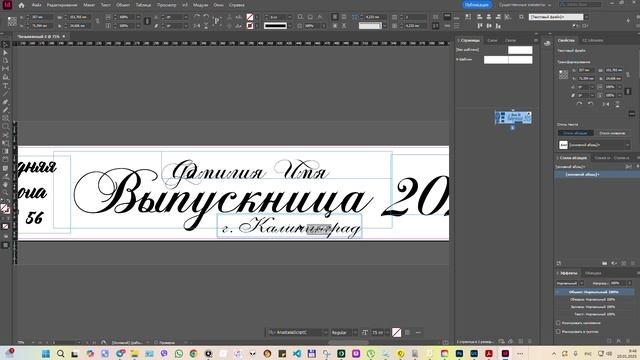
Task: Switch to Effects panel tab
Action: point(568,273)
